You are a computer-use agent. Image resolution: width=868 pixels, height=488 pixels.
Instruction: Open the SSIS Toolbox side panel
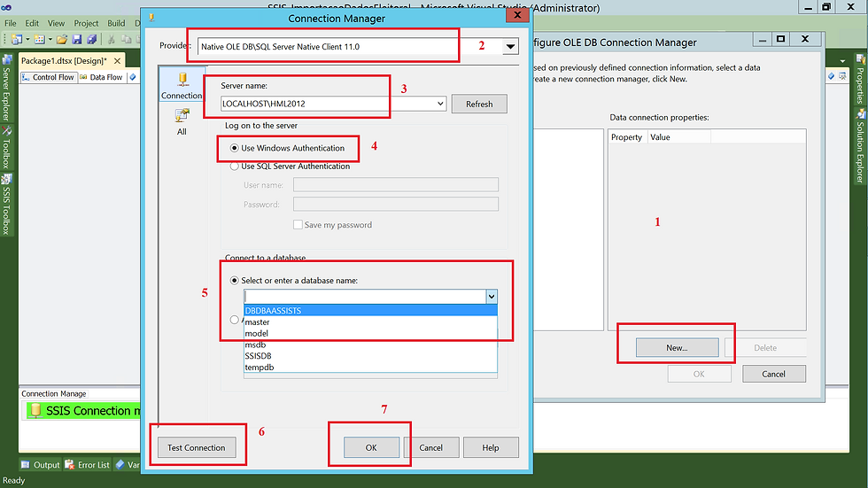coord(7,205)
